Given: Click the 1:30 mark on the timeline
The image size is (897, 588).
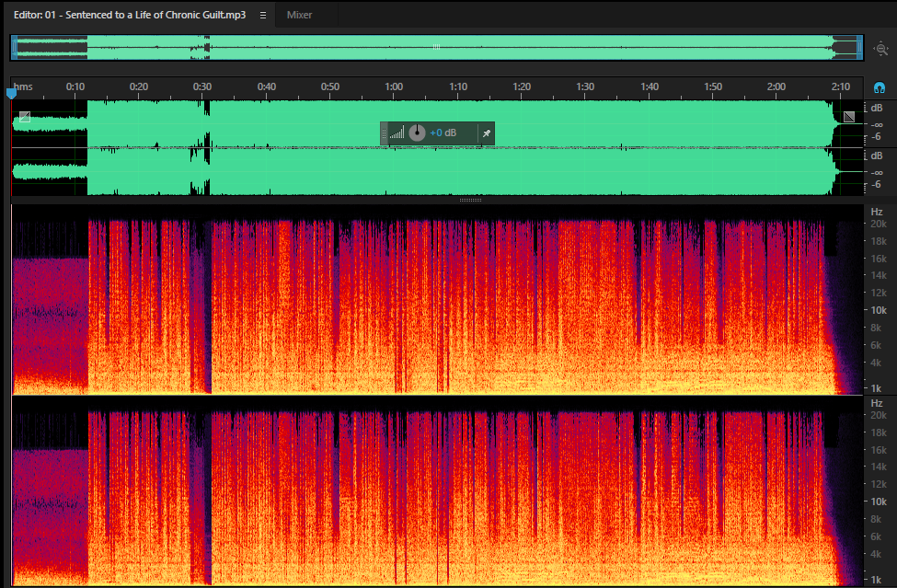Looking at the screenshot, I should 584,86.
